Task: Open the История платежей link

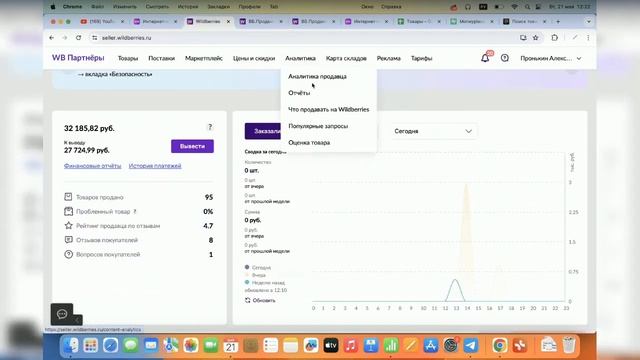Action: [155, 166]
